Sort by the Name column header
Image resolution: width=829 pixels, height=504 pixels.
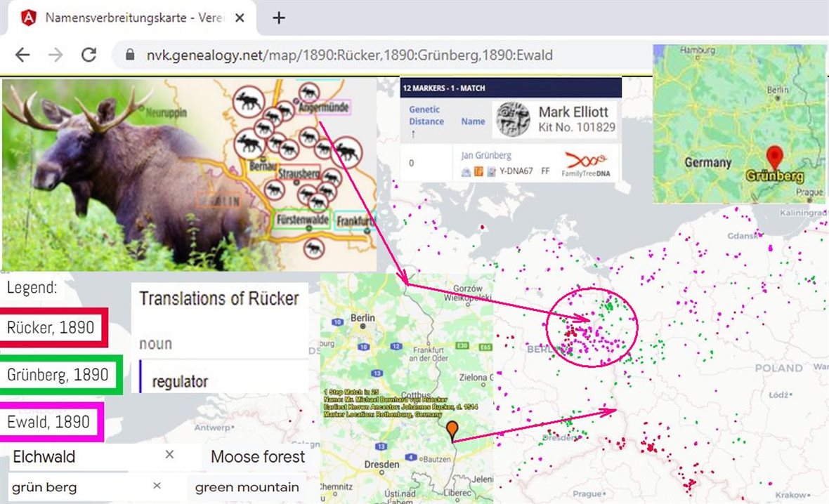pyautogui.click(x=473, y=121)
